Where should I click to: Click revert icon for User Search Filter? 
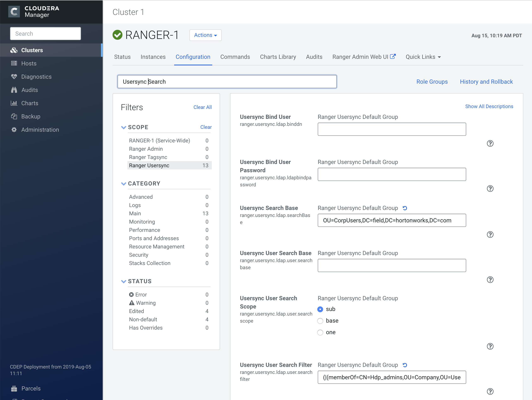point(405,365)
